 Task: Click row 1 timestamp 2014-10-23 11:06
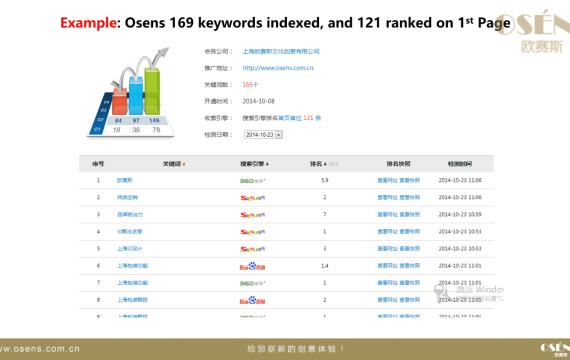coord(460,180)
